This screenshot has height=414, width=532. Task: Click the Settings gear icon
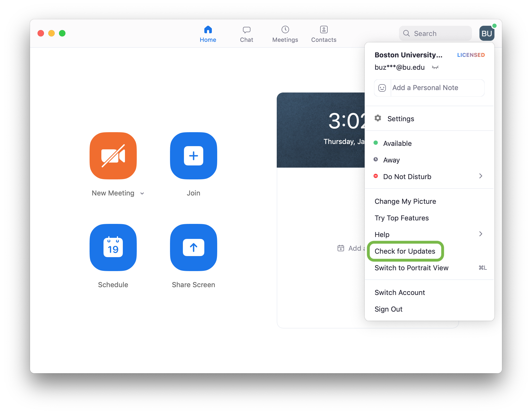tap(378, 118)
